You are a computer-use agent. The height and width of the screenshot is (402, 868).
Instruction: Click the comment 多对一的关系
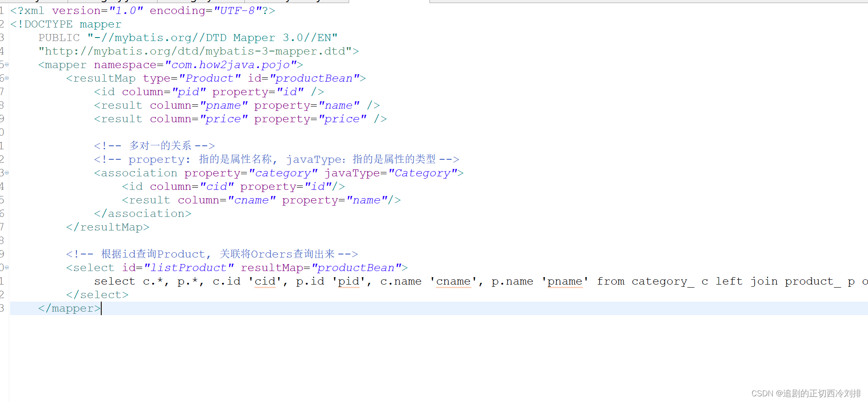pyautogui.click(x=154, y=146)
